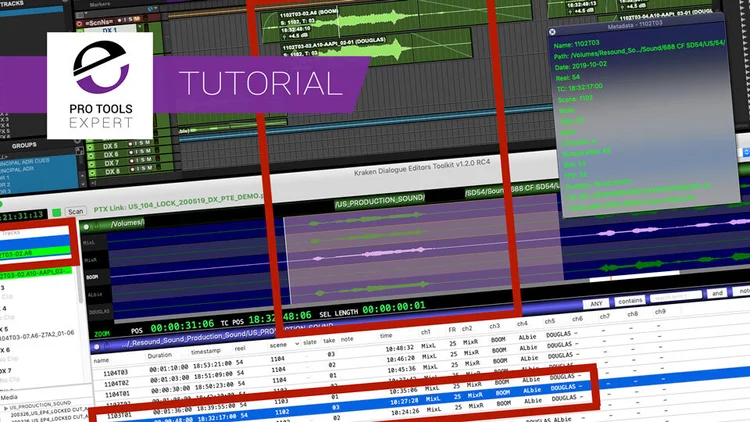Solo the DX 5 track
This screenshot has width=750, height=422.
[x=141, y=143]
